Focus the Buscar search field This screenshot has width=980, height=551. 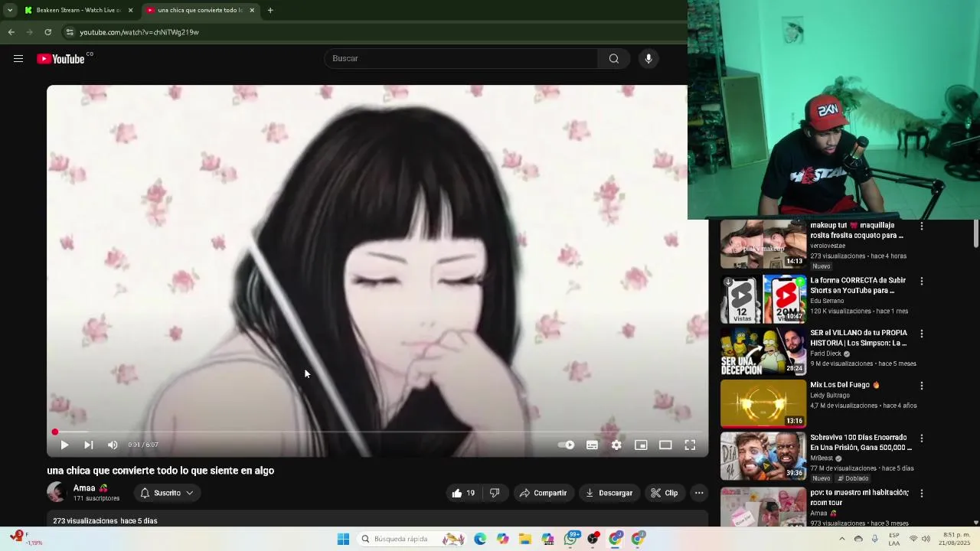pos(462,59)
